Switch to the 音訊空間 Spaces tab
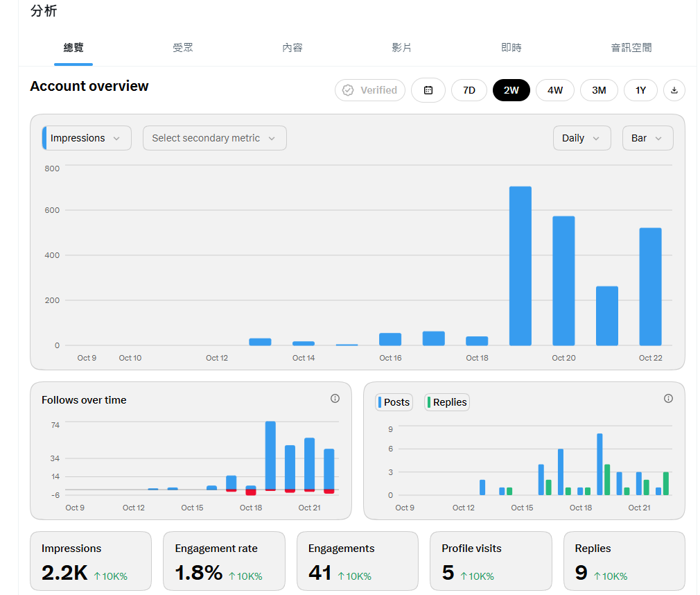 631,48
